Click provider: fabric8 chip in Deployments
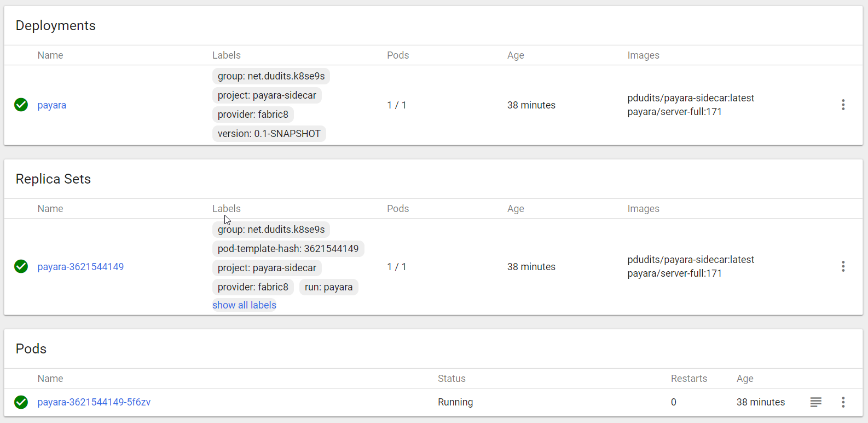 pos(253,115)
